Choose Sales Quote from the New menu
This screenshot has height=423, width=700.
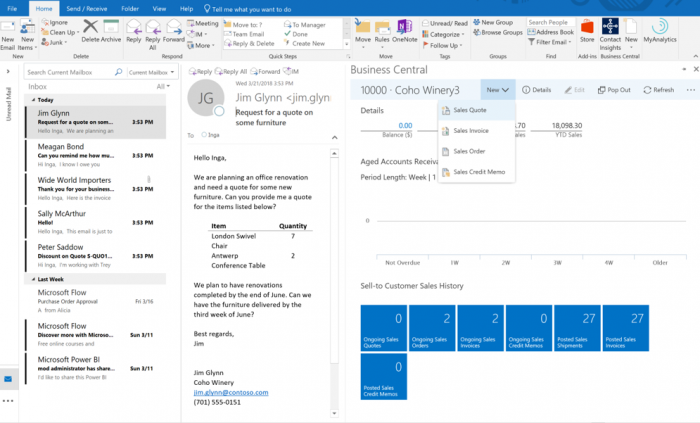tap(477, 110)
